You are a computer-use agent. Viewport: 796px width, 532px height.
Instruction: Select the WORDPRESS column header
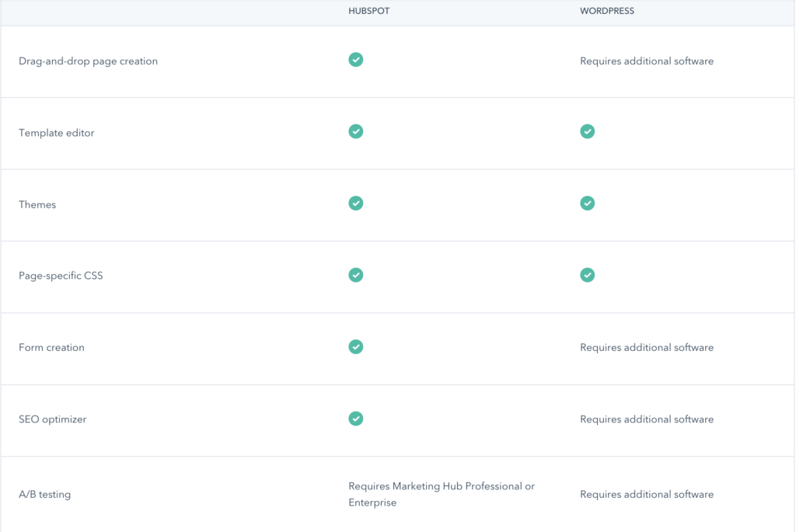pos(607,11)
